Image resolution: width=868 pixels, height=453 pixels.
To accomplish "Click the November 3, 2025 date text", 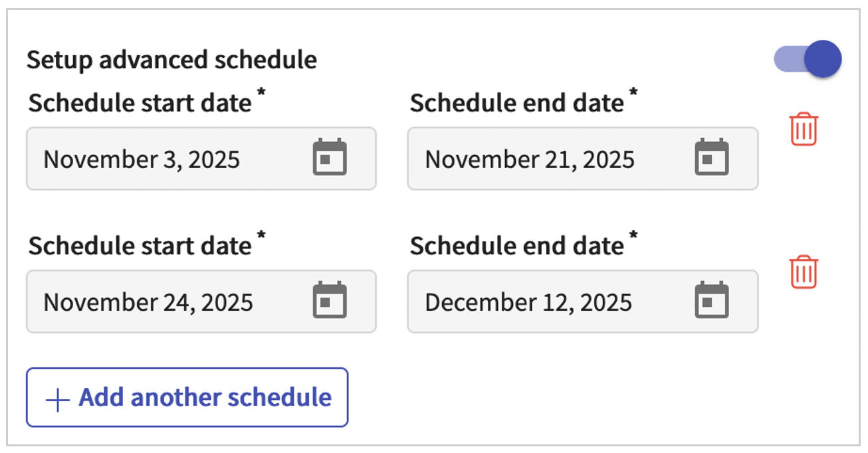I will pyautogui.click(x=142, y=159).
